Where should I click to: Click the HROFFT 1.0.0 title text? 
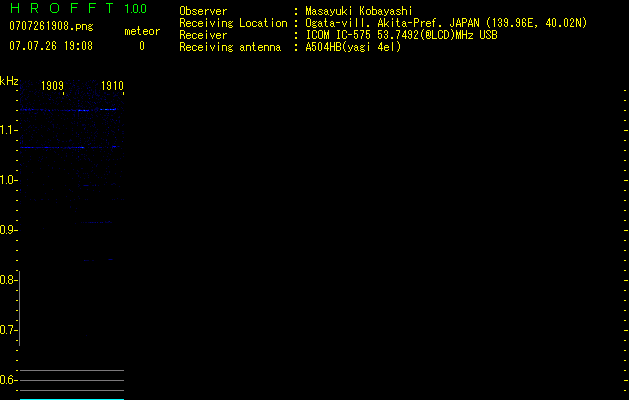click(x=78, y=8)
